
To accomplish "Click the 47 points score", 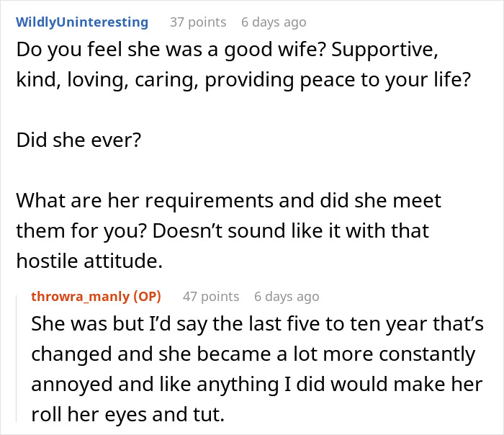I will 210,296.
